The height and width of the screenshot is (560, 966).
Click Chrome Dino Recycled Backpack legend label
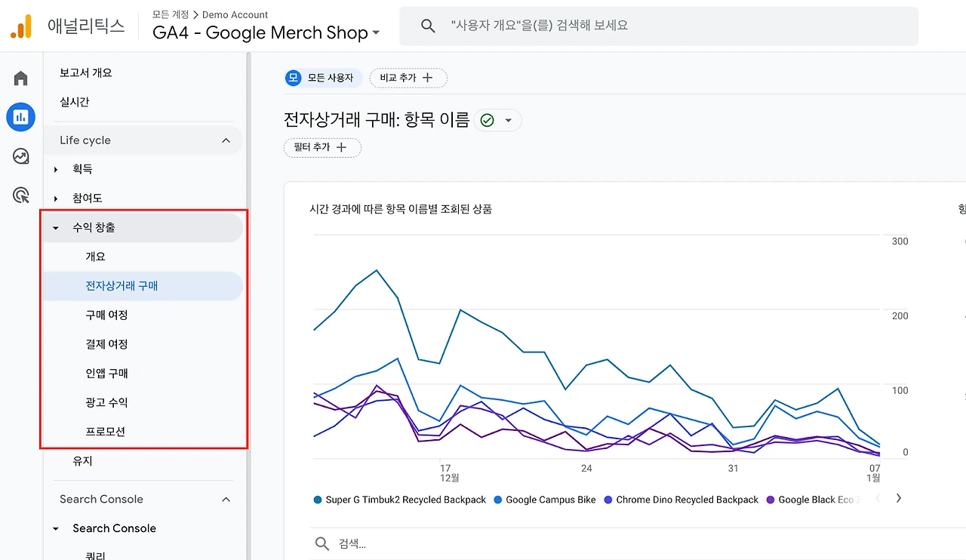click(x=688, y=500)
